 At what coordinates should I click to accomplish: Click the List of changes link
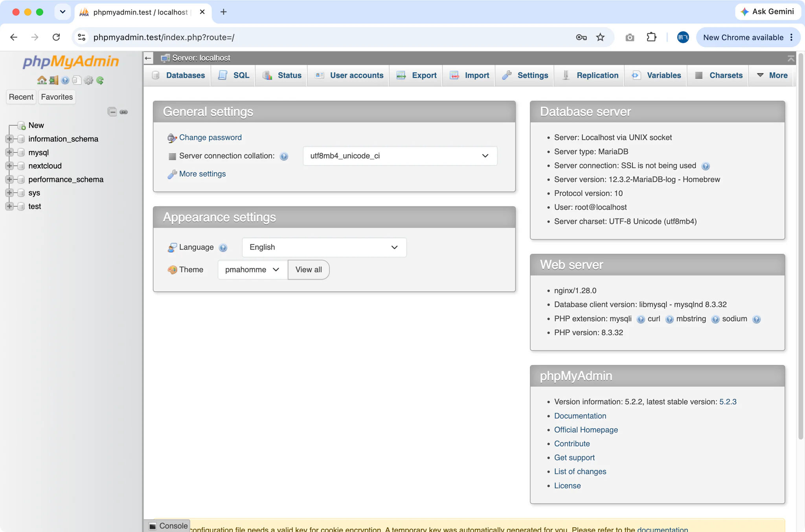(580, 471)
